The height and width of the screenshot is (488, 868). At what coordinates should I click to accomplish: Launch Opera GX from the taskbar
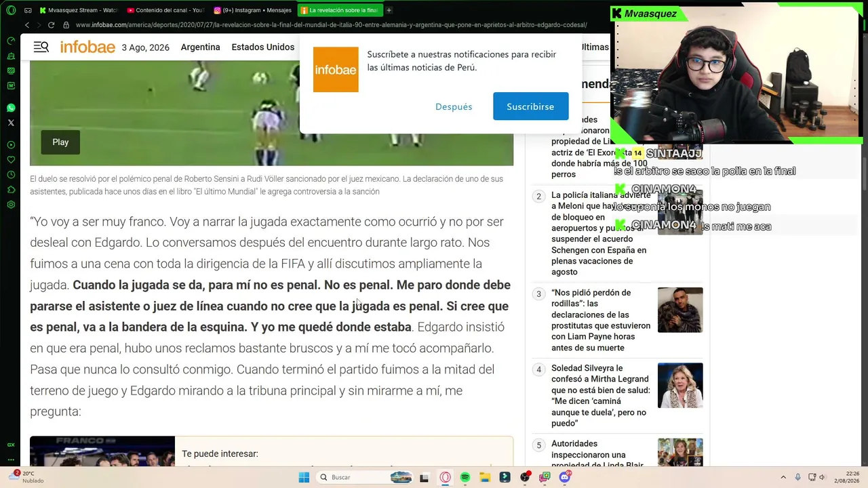[446, 477]
